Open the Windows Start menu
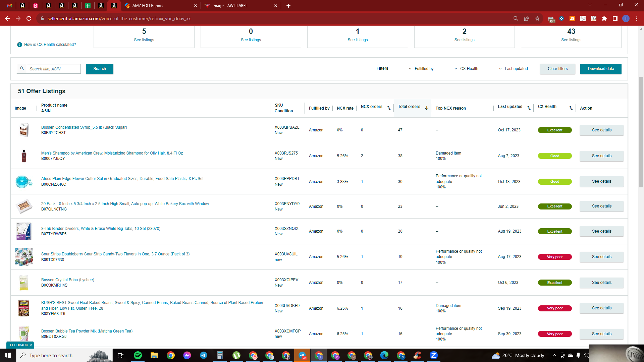644x362 pixels. (x=8, y=355)
